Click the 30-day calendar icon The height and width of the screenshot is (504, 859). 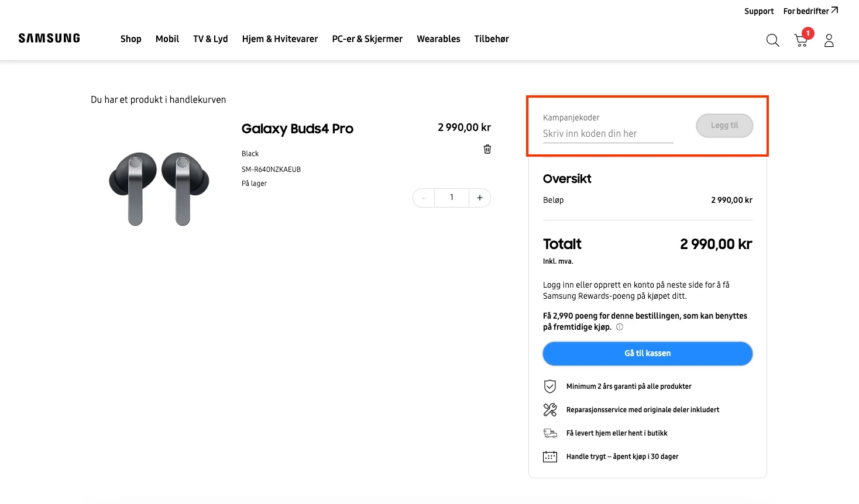coord(550,457)
